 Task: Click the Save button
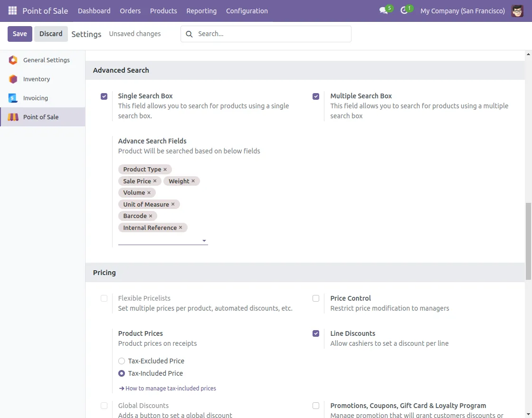[20, 34]
